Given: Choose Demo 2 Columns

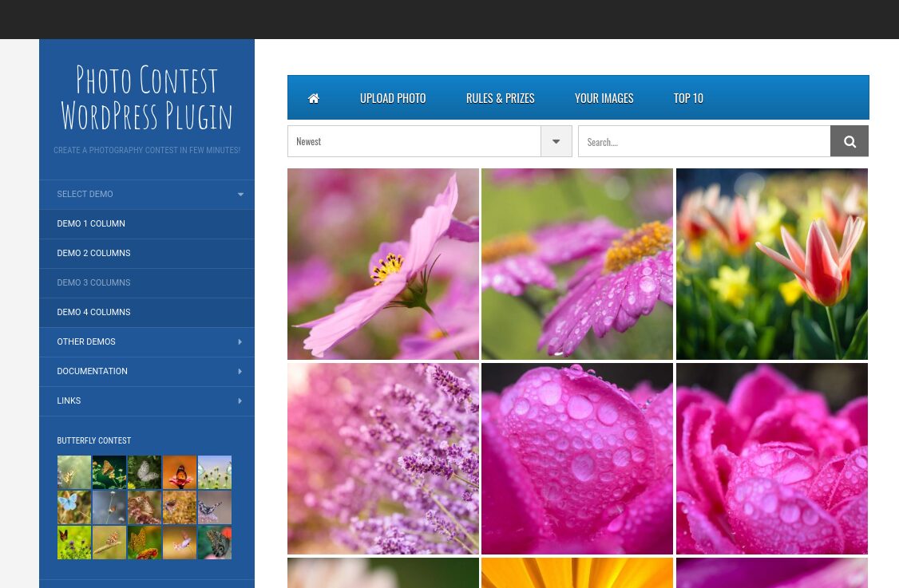Looking at the screenshot, I should [x=147, y=253].
